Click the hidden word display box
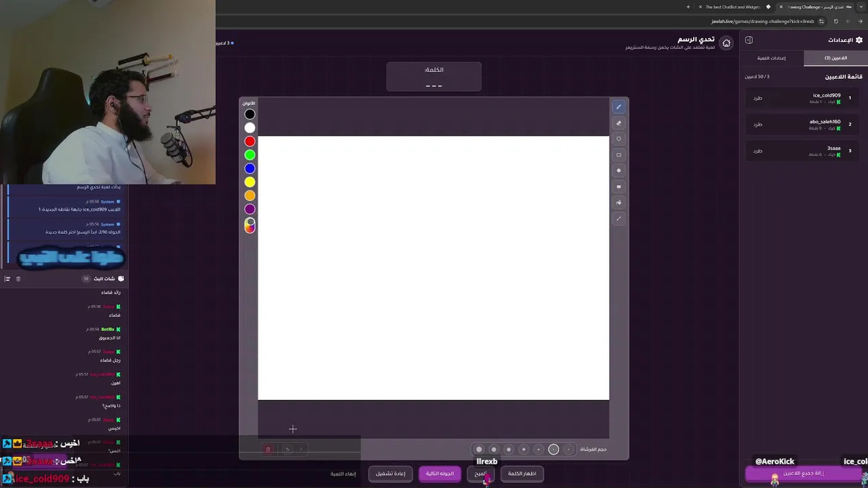 (x=434, y=77)
